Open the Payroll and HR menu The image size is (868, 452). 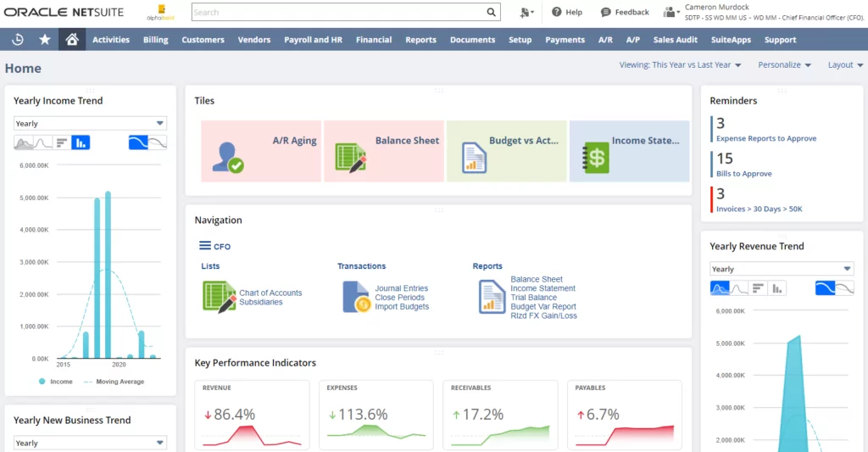click(x=313, y=40)
